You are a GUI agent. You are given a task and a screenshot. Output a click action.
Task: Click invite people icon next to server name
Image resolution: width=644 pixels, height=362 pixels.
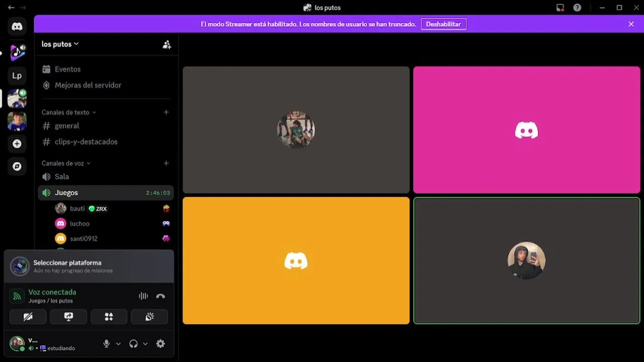(x=167, y=44)
